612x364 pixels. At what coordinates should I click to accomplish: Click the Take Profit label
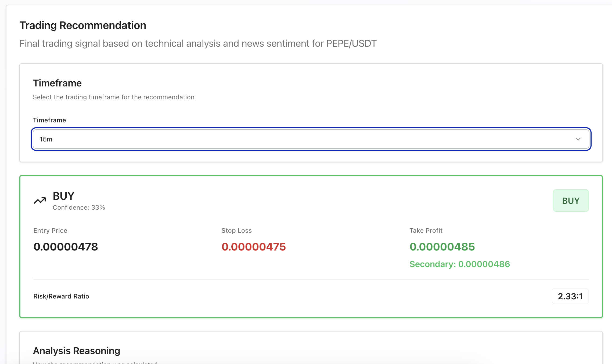[x=426, y=231]
